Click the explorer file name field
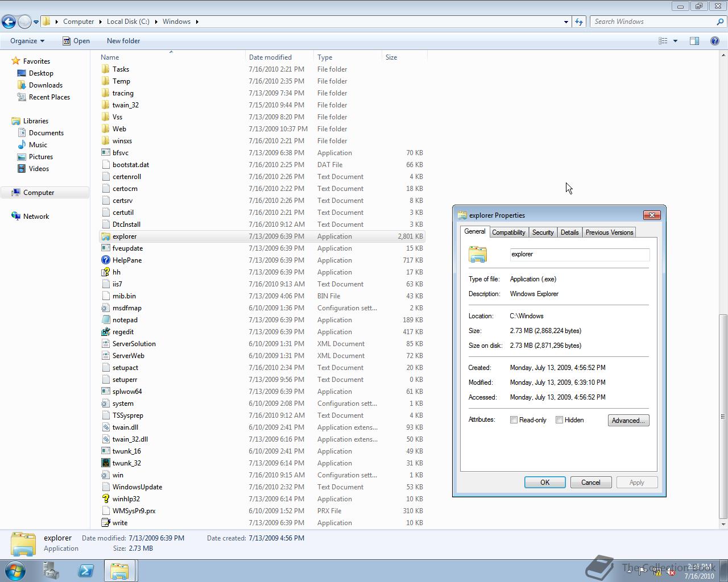 580,255
